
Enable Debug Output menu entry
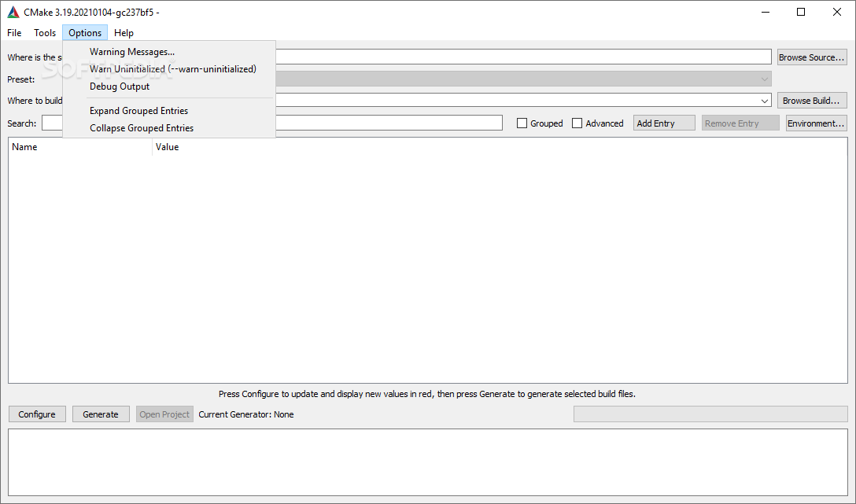tap(169, 86)
